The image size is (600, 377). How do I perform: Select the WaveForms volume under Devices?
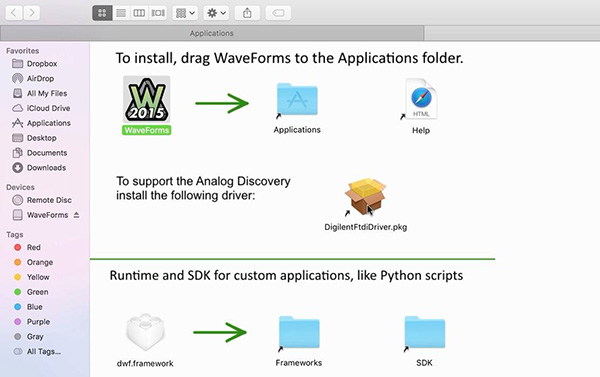pos(47,215)
